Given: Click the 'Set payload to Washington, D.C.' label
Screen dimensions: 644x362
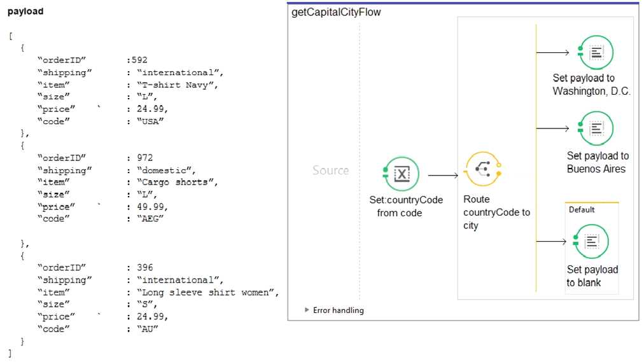Looking at the screenshot, I should pyautogui.click(x=591, y=85).
